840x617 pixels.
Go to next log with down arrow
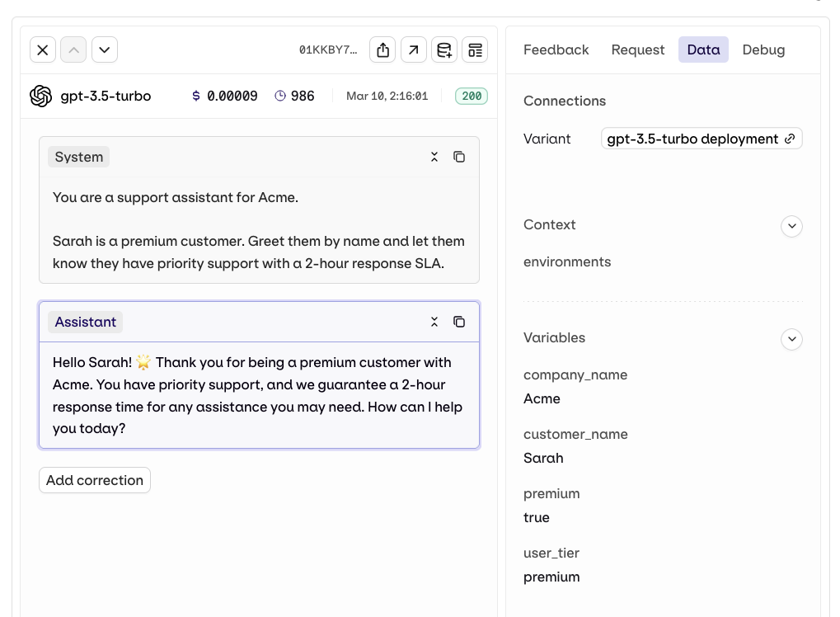tap(105, 49)
